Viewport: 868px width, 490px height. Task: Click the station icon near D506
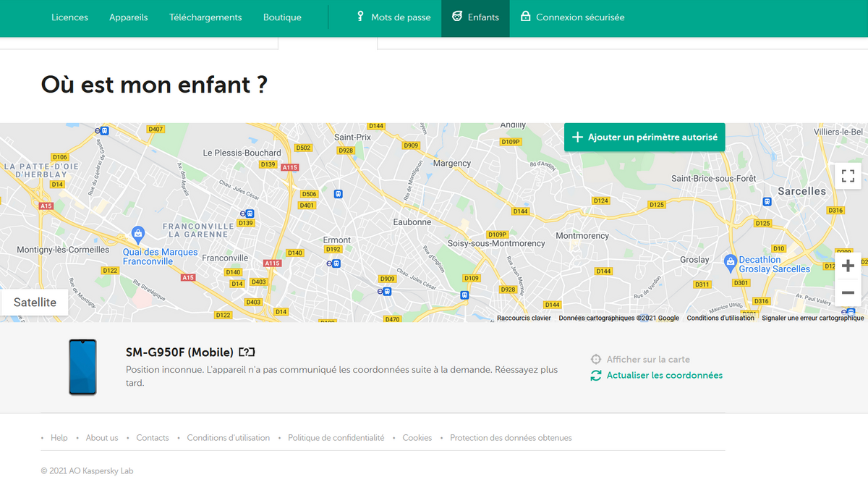coord(338,194)
